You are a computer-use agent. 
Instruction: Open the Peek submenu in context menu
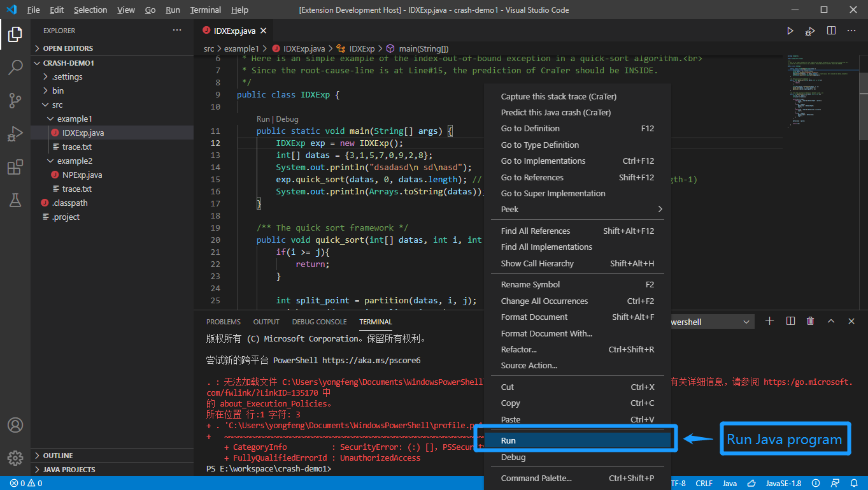tap(578, 209)
